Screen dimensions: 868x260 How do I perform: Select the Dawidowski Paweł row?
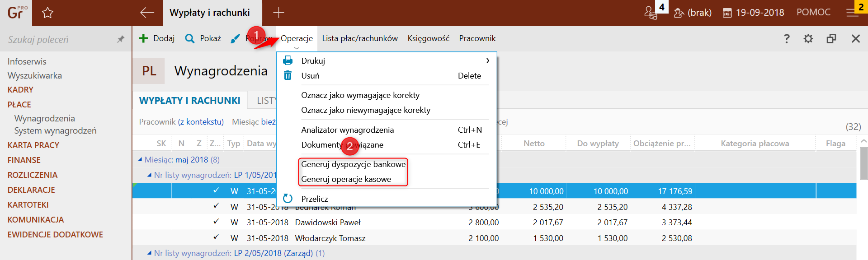495,223
